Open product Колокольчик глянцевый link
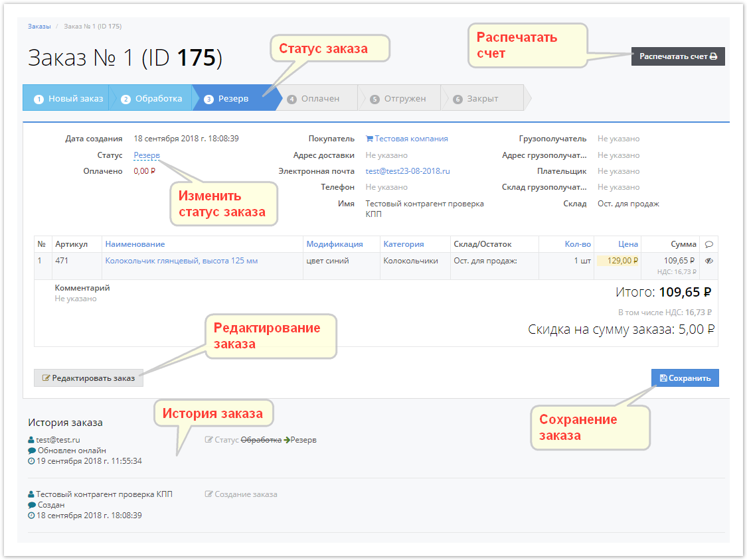Image resolution: width=747 pixels, height=560 pixels. tap(181, 261)
